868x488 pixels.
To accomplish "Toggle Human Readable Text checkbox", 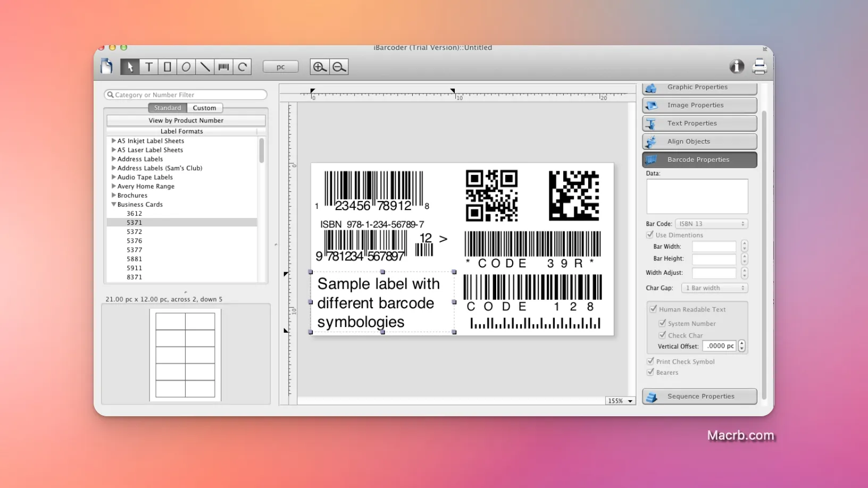I will [x=653, y=309].
